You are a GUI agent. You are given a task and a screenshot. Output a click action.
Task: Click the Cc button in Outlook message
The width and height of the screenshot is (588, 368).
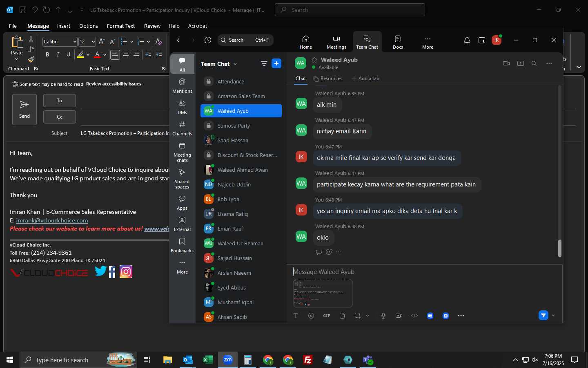(x=60, y=117)
